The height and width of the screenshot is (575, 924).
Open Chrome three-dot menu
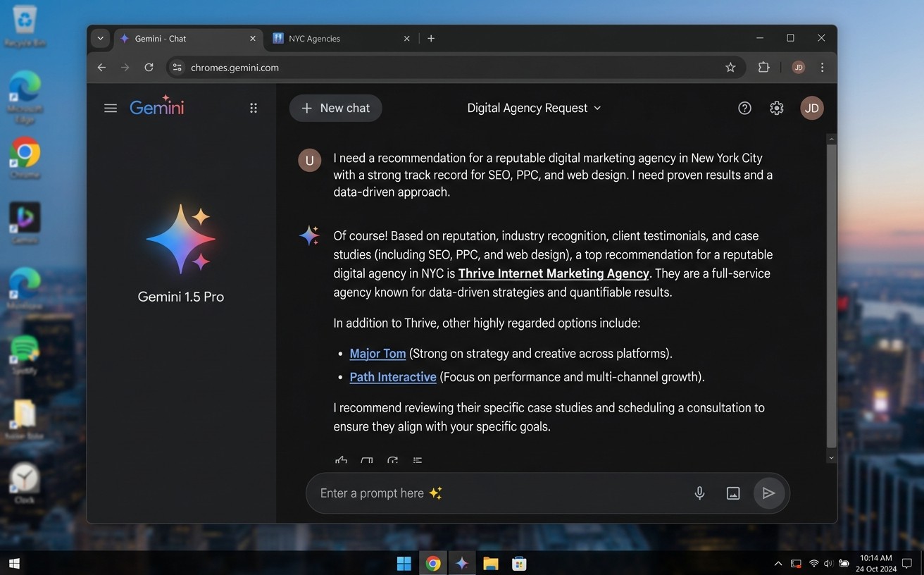point(822,68)
